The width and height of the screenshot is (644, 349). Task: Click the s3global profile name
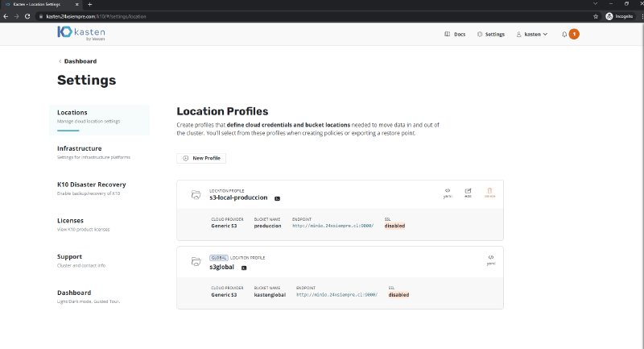(x=222, y=268)
